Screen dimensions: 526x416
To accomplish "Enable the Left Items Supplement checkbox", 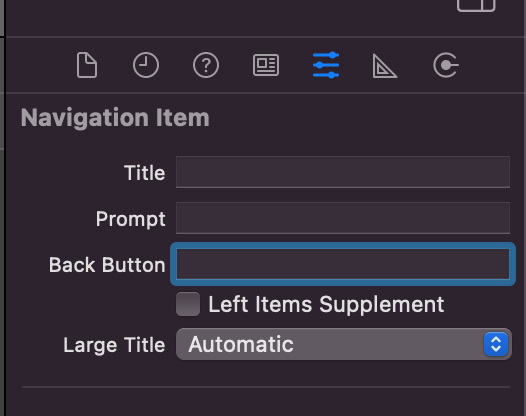I will click(x=188, y=304).
